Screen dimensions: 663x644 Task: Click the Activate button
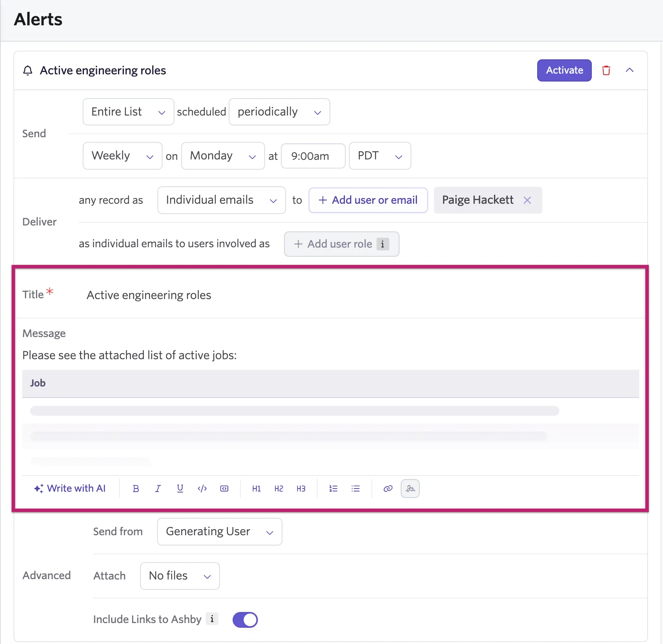[564, 70]
